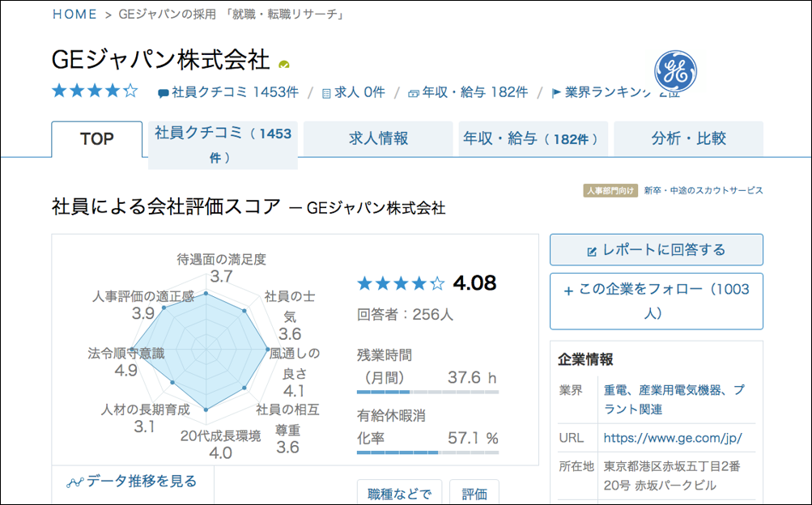Click the 社員による会社評価スコア heading
This screenshot has width=812, height=505.
[x=166, y=206]
